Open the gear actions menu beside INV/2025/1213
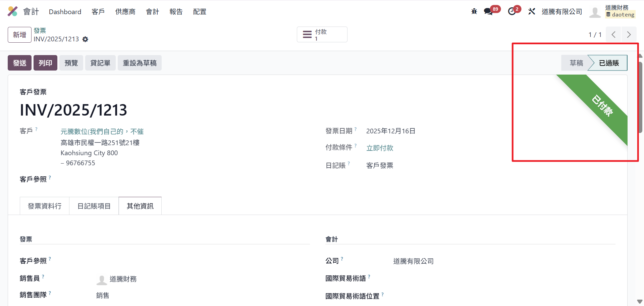The image size is (644, 306). click(86, 39)
